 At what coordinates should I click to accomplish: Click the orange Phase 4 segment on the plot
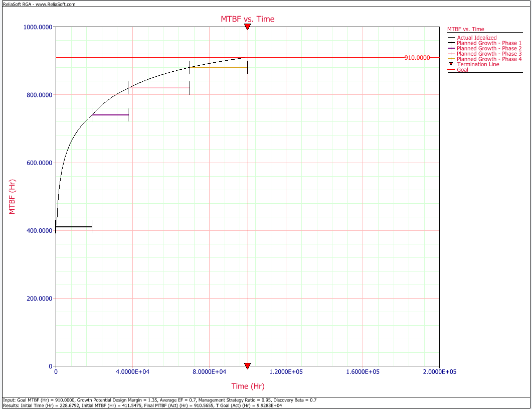(219, 67)
